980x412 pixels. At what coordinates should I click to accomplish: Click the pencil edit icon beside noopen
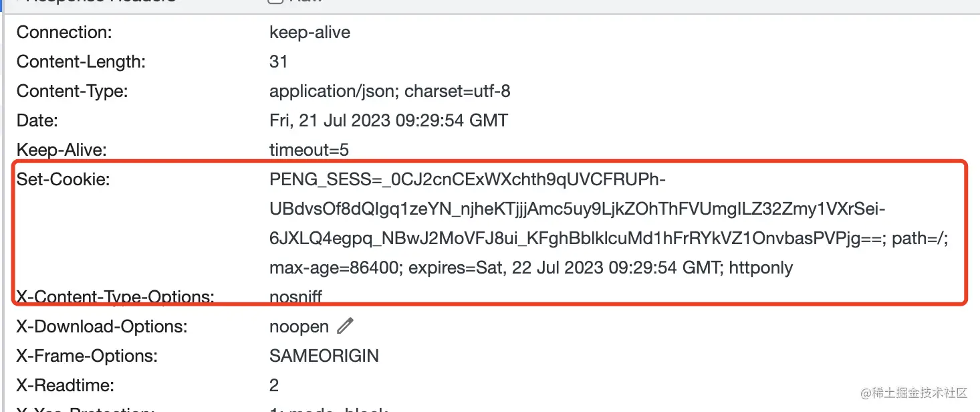(345, 326)
